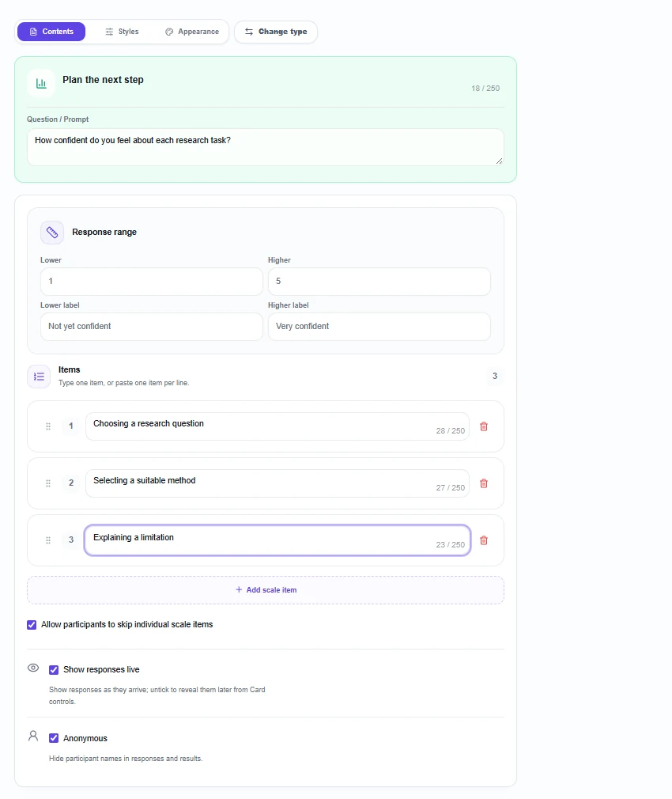This screenshot has height=799, width=672.
Task: Click the eye icon beside Show responses live
Action: [x=33, y=668]
